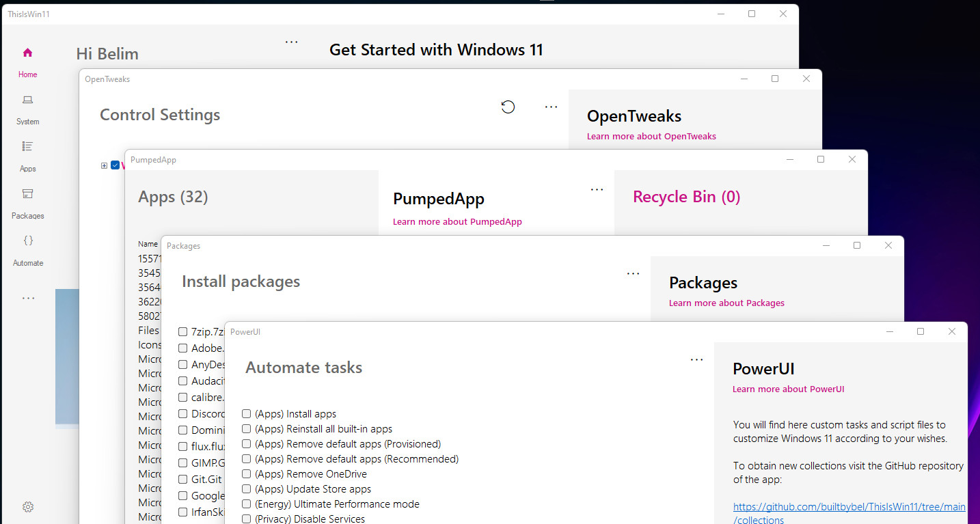Click Learn more about OpenTweaks link
The width and height of the screenshot is (980, 524).
(x=651, y=137)
